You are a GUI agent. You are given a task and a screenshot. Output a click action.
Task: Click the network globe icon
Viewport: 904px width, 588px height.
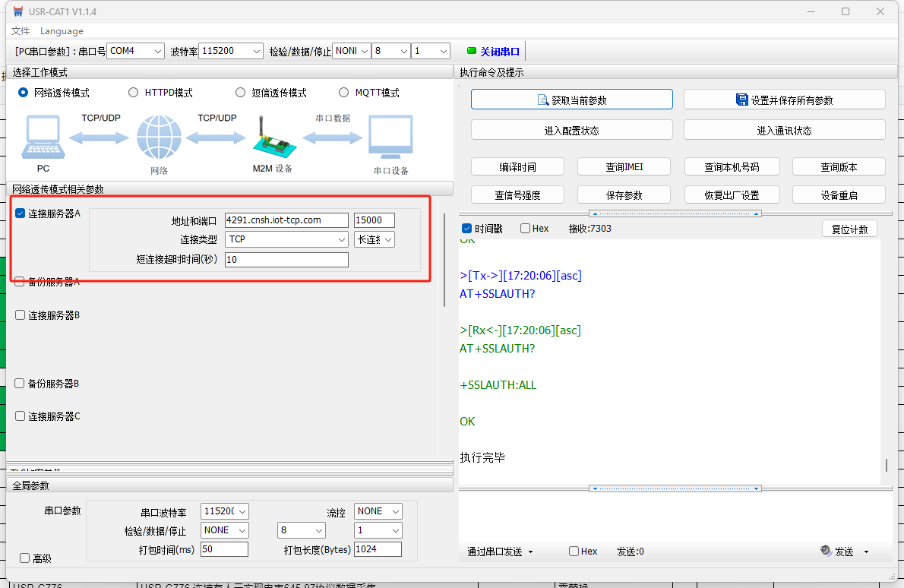160,138
